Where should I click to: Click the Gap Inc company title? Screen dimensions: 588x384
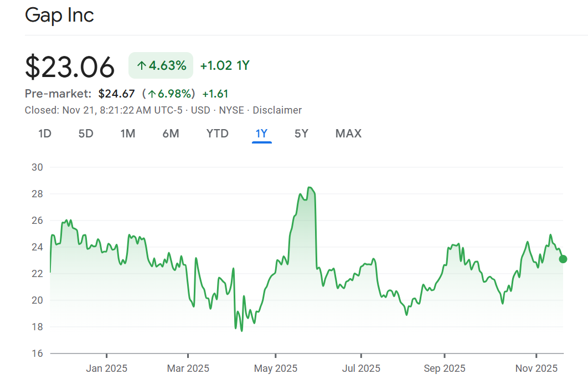(x=59, y=15)
